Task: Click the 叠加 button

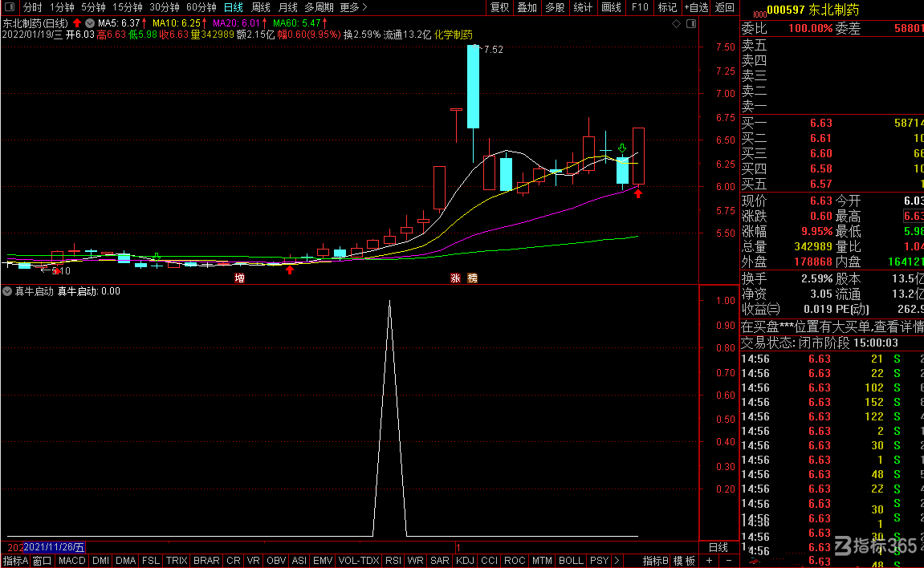Action: [527, 7]
